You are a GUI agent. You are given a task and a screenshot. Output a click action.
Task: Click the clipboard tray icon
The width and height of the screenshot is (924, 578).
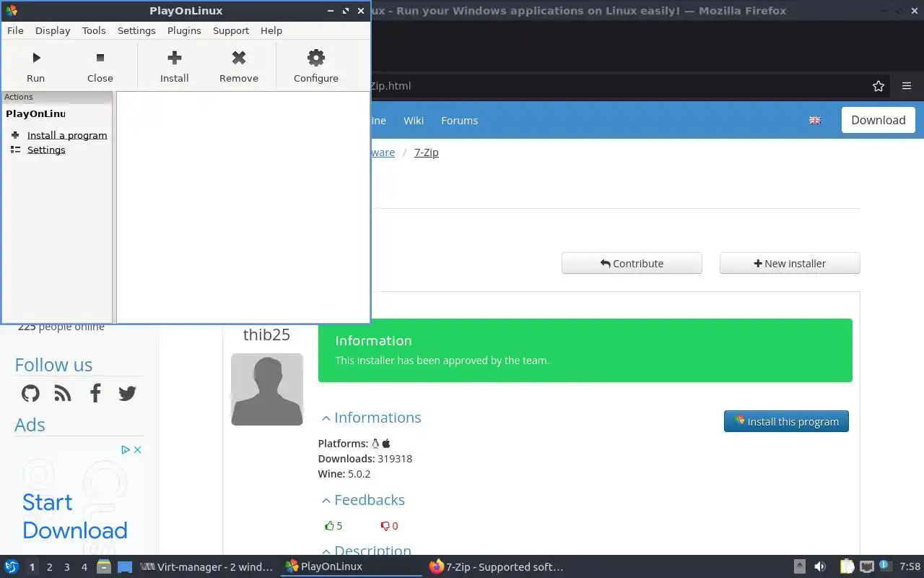coord(847,567)
